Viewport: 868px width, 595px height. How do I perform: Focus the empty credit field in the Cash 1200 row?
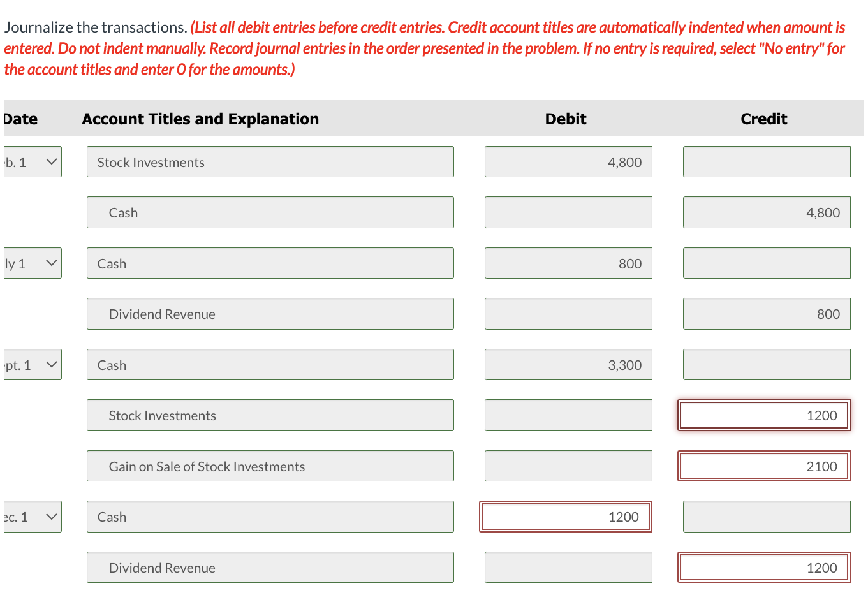click(x=767, y=517)
